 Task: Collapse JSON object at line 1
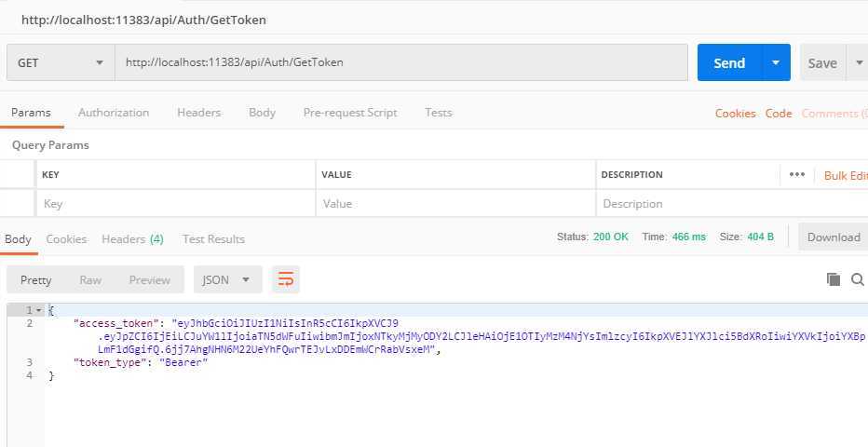39,310
